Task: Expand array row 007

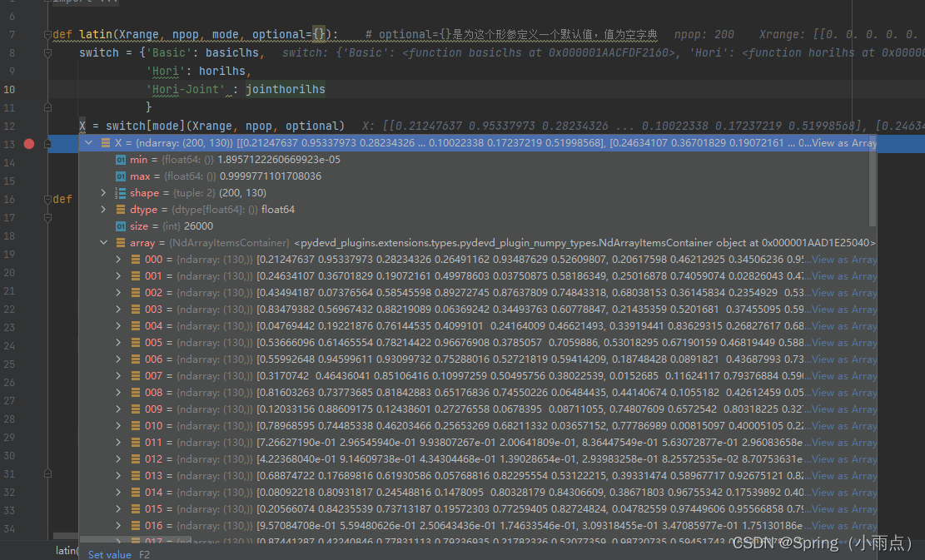Action: [x=118, y=375]
